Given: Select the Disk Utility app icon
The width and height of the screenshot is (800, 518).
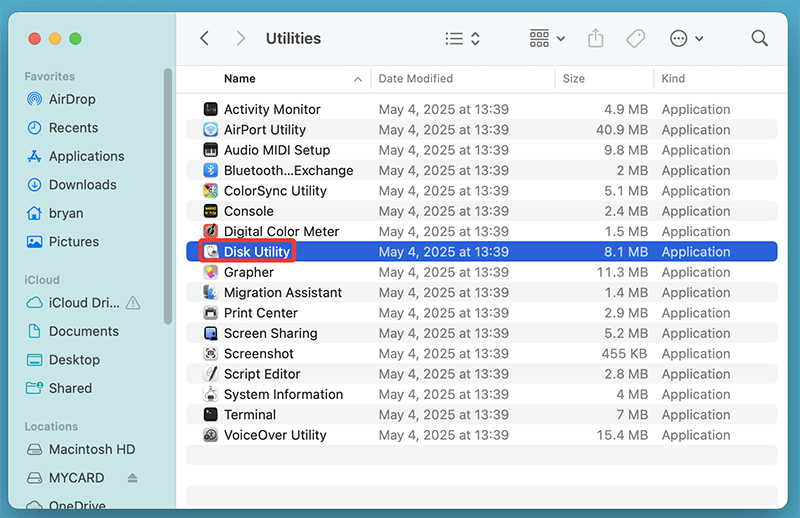Looking at the screenshot, I should [x=211, y=252].
